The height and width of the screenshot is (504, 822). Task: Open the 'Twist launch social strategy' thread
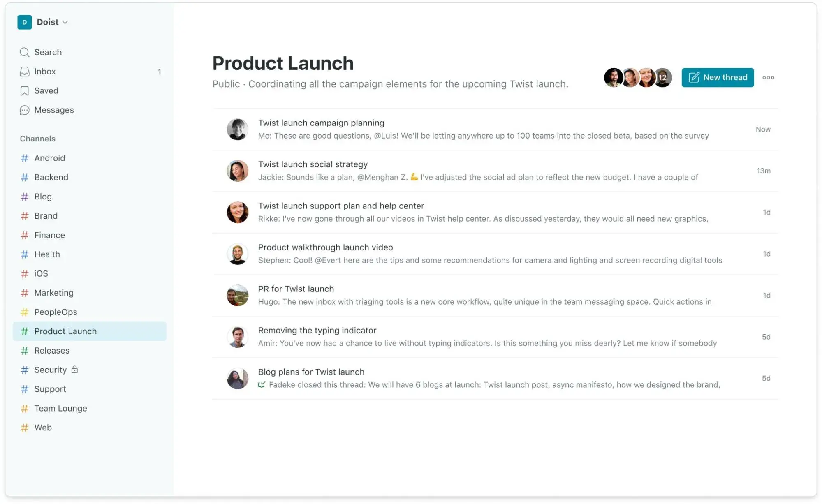pos(313,164)
